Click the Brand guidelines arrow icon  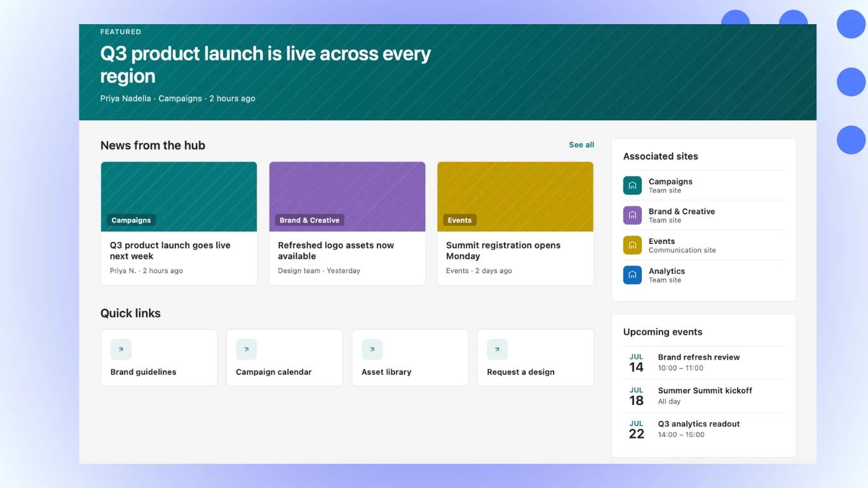click(x=121, y=349)
